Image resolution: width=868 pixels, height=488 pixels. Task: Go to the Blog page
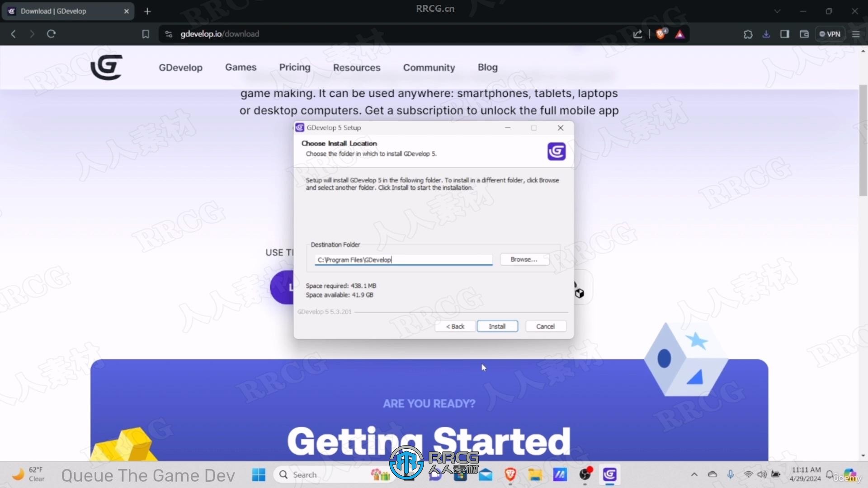click(x=487, y=67)
